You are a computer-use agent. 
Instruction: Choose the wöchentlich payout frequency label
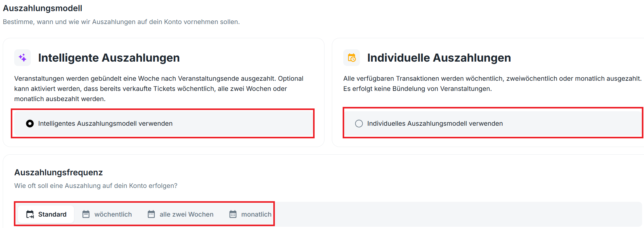[113, 214]
